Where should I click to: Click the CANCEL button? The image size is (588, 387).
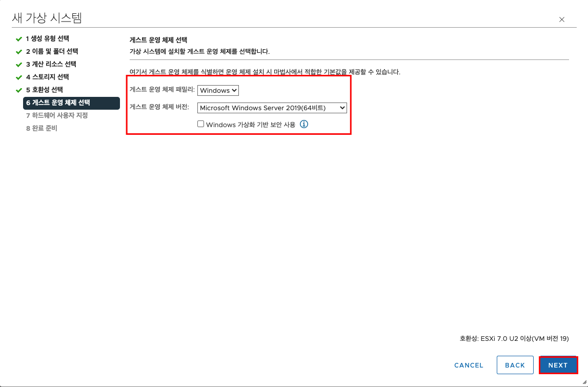click(469, 365)
